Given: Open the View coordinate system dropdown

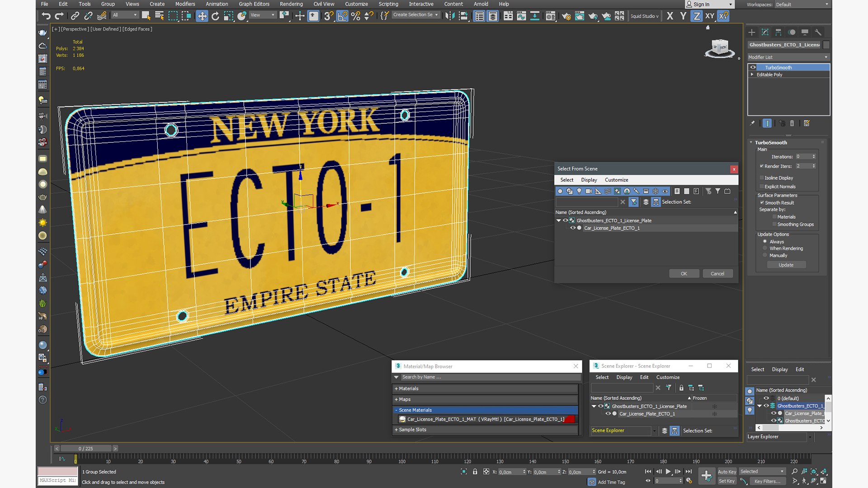Looking at the screenshot, I should tap(263, 15).
